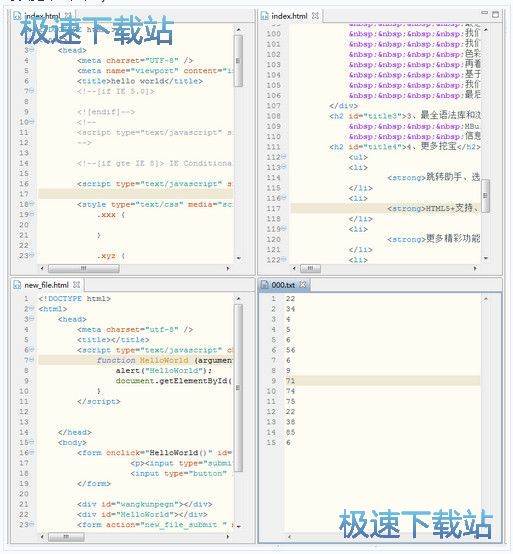Collapse the comment fold at line 10 in the upper-left editor
This screenshot has width=513, height=554.
pyautogui.click(x=32, y=122)
